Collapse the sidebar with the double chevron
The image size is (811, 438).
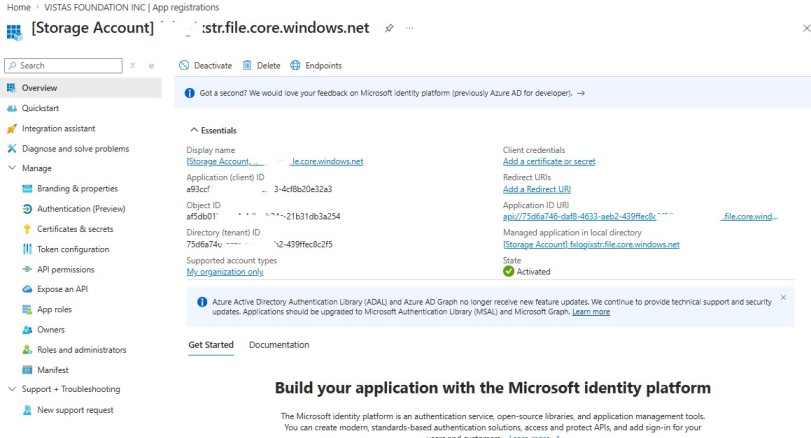pyautogui.click(x=152, y=66)
